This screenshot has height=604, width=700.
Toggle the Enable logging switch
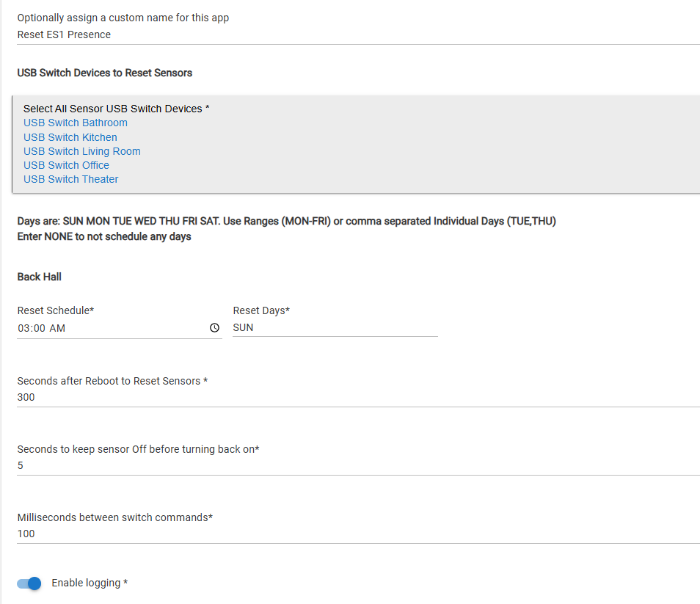click(29, 583)
